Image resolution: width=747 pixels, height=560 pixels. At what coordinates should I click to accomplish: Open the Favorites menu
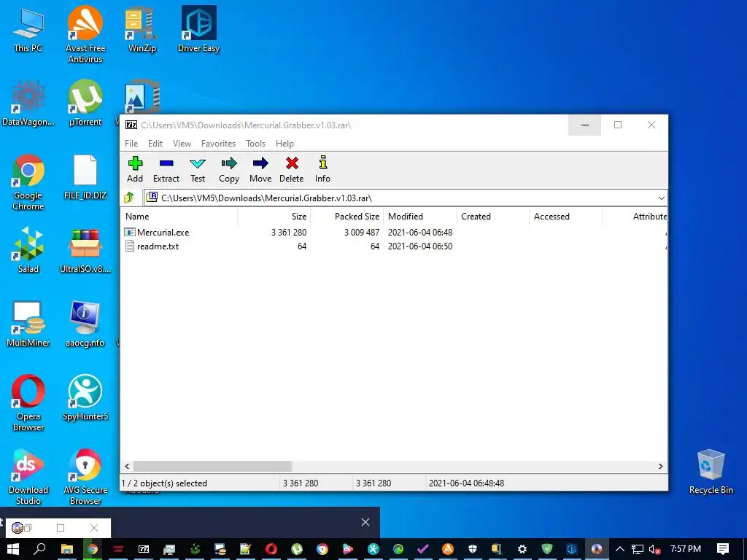point(219,144)
